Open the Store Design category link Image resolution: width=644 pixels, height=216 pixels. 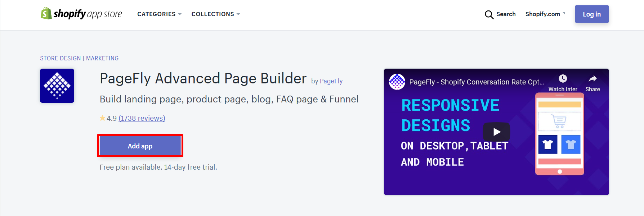click(61, 58)
